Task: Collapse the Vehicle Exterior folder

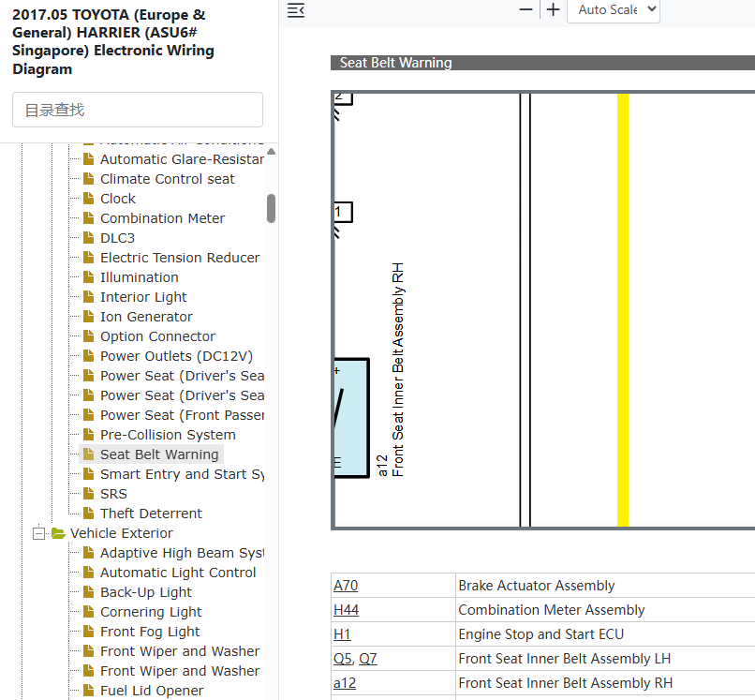Action: 39,533
